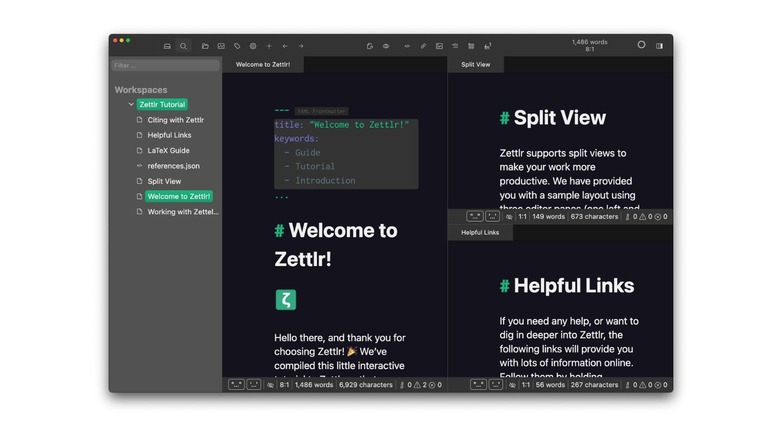Image resolution: width=780 pixels, height=438 pixels.
Task: Toggle the right sidebar panel icon
Action: point(659,46)
